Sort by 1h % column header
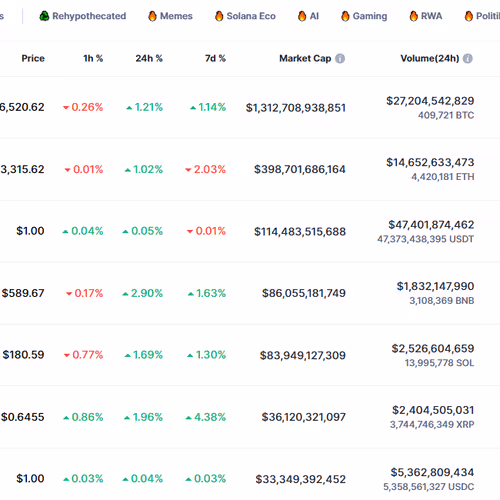Image resolution: width=500 pixels, height=500 pixels. click(93, 58)
